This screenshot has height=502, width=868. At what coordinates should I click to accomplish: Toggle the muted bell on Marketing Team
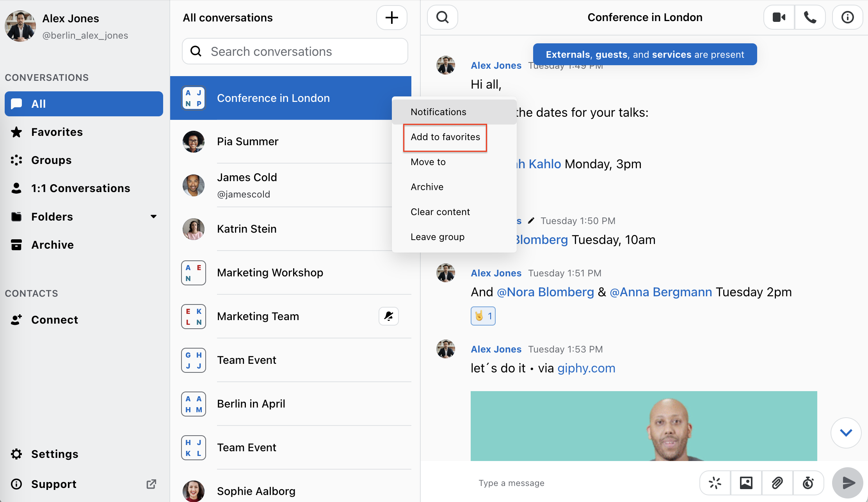tap(389, 316)
